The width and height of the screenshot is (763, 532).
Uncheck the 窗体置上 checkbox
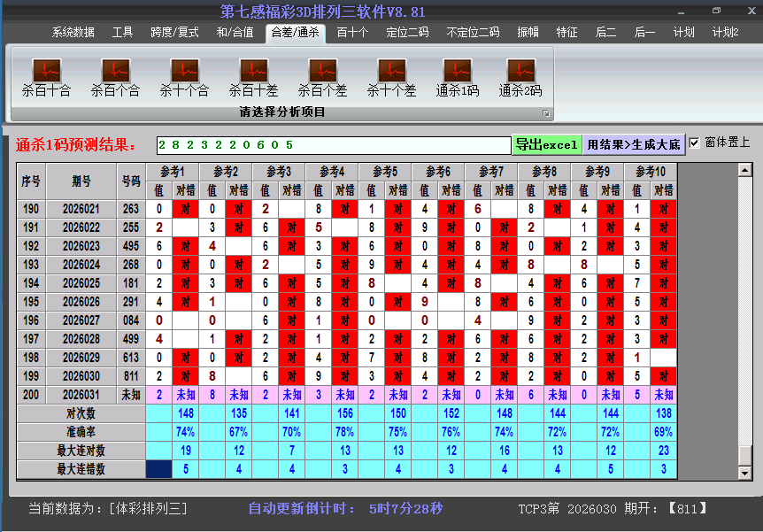pyautogui.click(x=694, y=143)
